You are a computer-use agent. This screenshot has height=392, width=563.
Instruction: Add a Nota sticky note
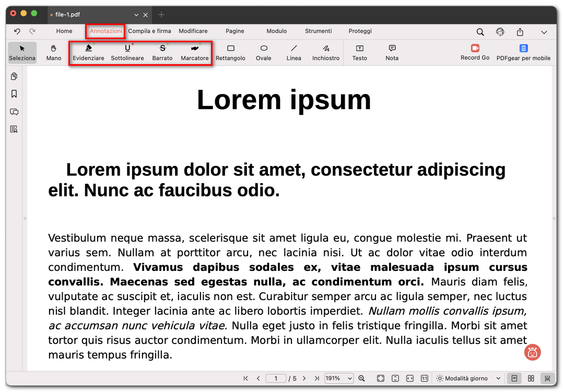[x=392, y=53]
